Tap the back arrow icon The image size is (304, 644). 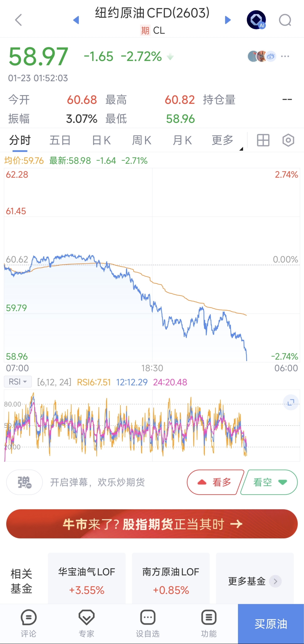(x=19, y=20)
